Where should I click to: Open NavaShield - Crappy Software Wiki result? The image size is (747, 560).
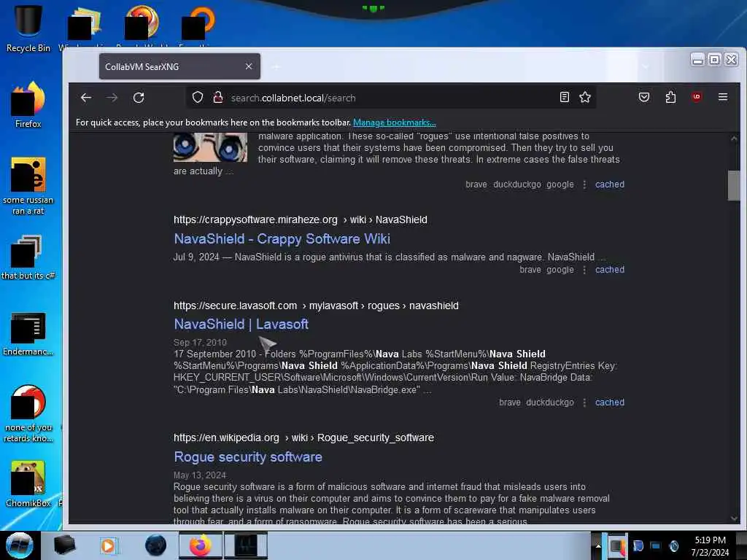pos(282,238)
